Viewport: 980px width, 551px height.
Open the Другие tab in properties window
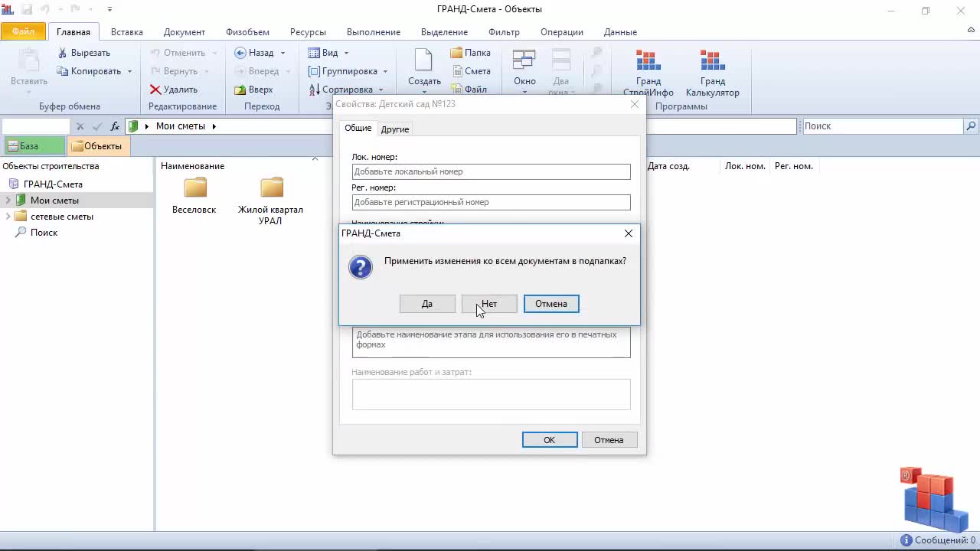tap(395, 129)
